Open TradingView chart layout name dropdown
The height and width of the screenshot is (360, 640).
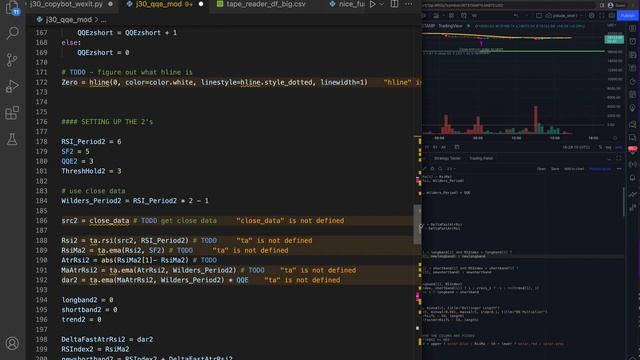(564, 16)
